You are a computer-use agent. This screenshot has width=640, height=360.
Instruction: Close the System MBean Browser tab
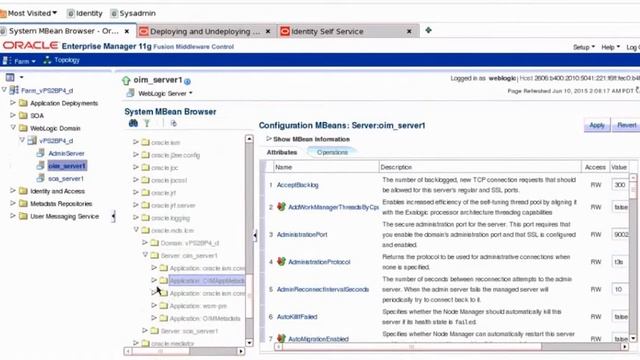click(x=127, y=31)
